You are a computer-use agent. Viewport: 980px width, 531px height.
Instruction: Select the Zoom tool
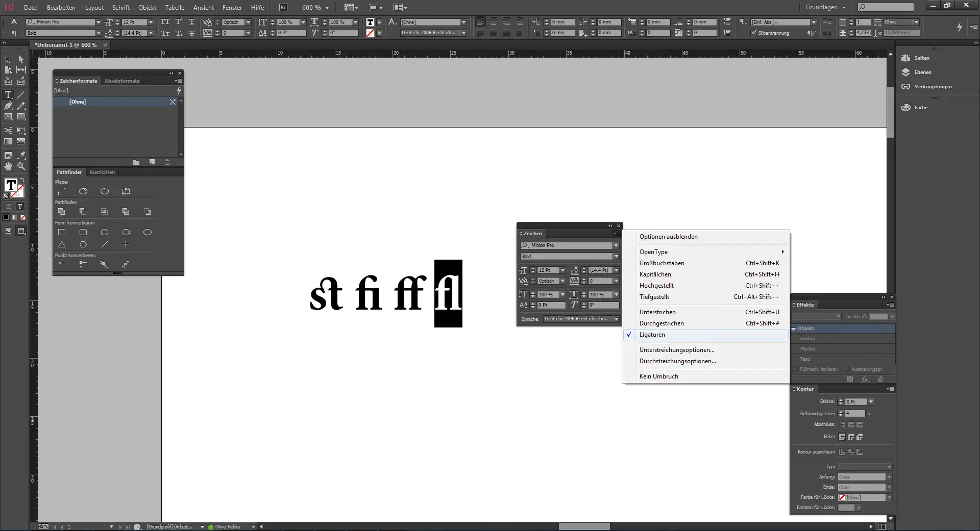pos(21,166)
